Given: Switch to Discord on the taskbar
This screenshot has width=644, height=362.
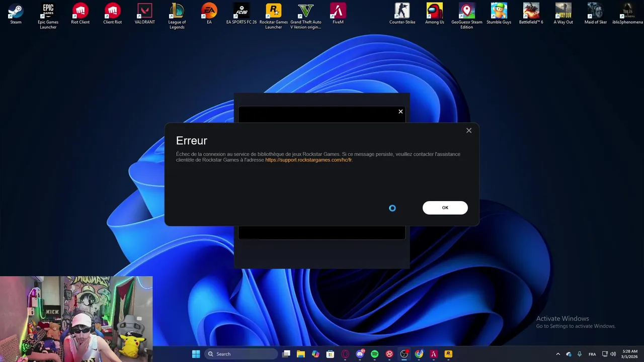Looking at the screenshot, I should (x=360, y=354).
